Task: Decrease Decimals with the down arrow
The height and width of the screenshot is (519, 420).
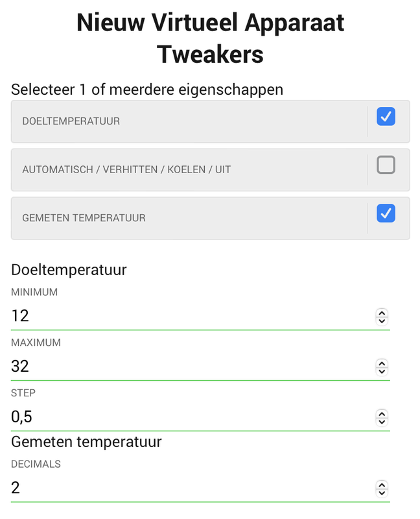Action: [382, 492]
